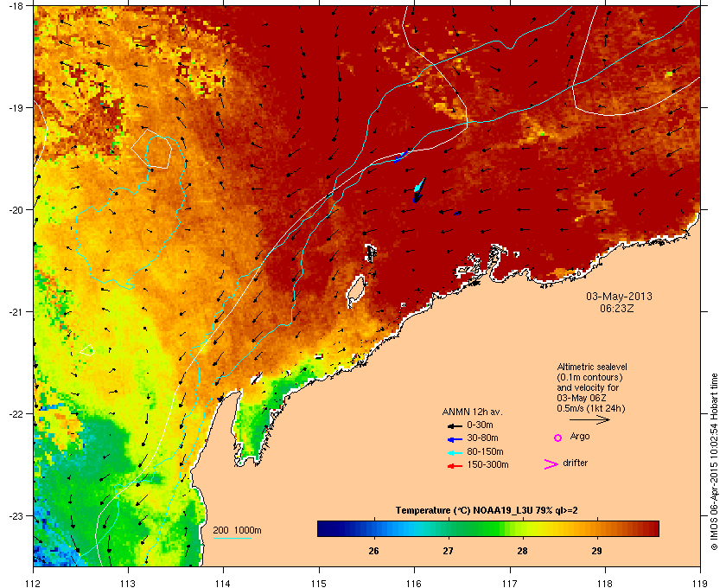Viewport: 726px width, 588px height.
Task: Click the black 0-30m legend arrow
Action: (455, 425)
